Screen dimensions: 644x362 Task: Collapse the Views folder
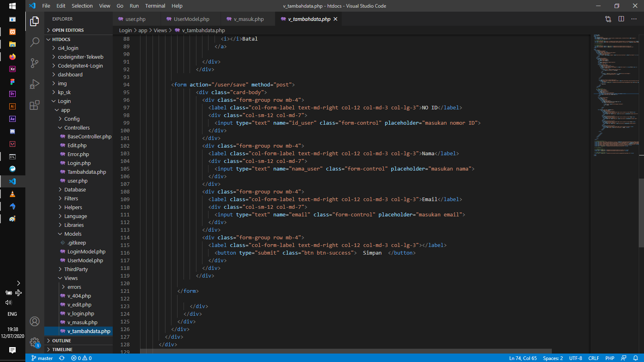tap(78, 278)
